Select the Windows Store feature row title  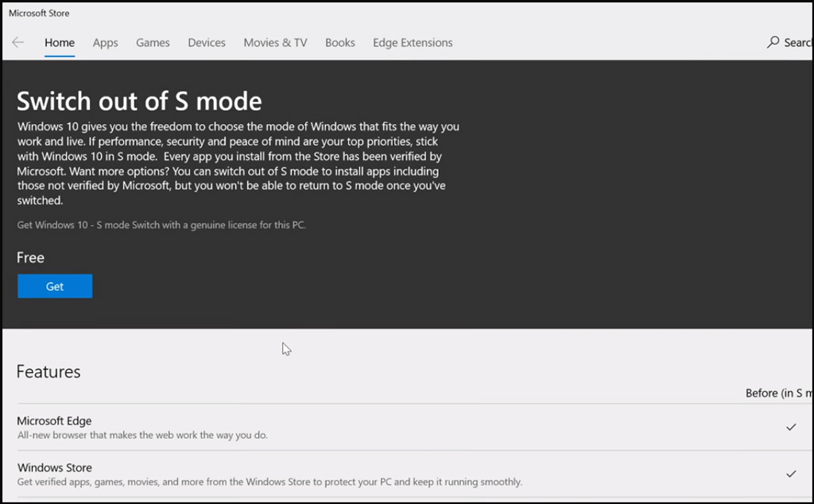(55, 467)
